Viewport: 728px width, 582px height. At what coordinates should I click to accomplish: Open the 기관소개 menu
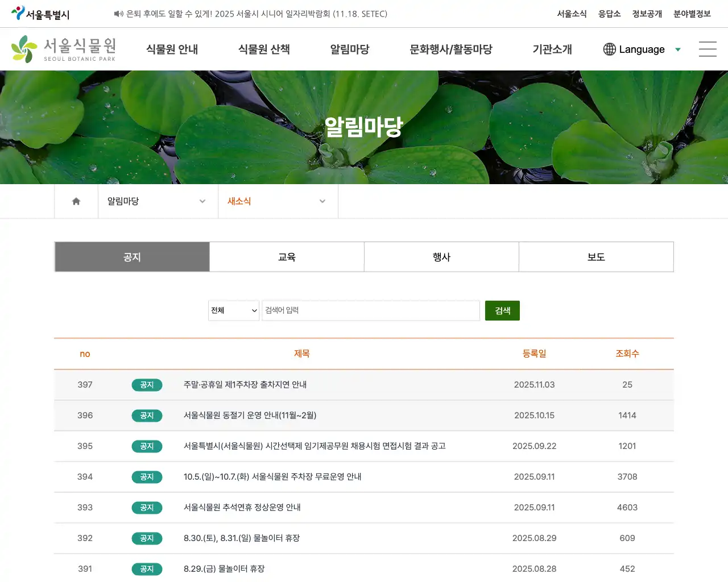551,49
